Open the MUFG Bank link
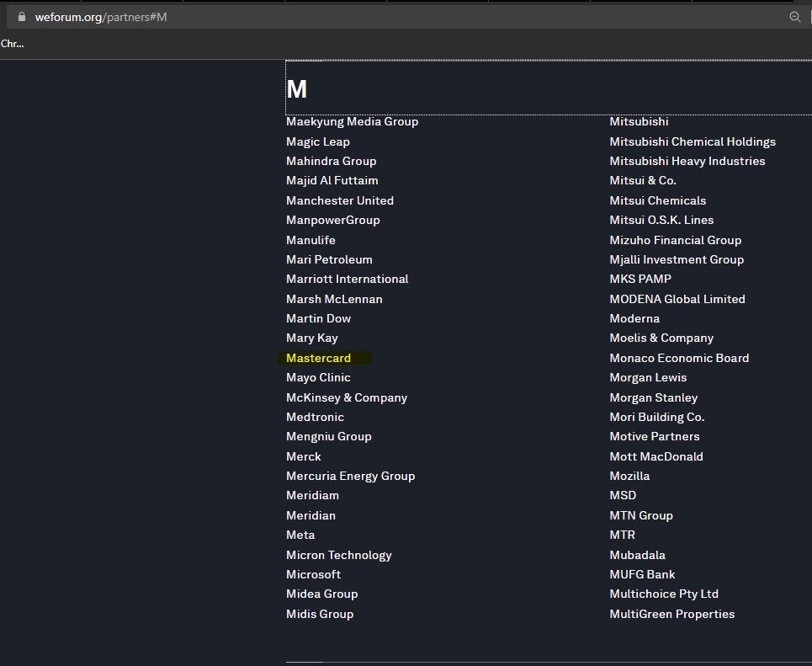The height and width of the screenshot is (666, 812). [x=642, y=574]
